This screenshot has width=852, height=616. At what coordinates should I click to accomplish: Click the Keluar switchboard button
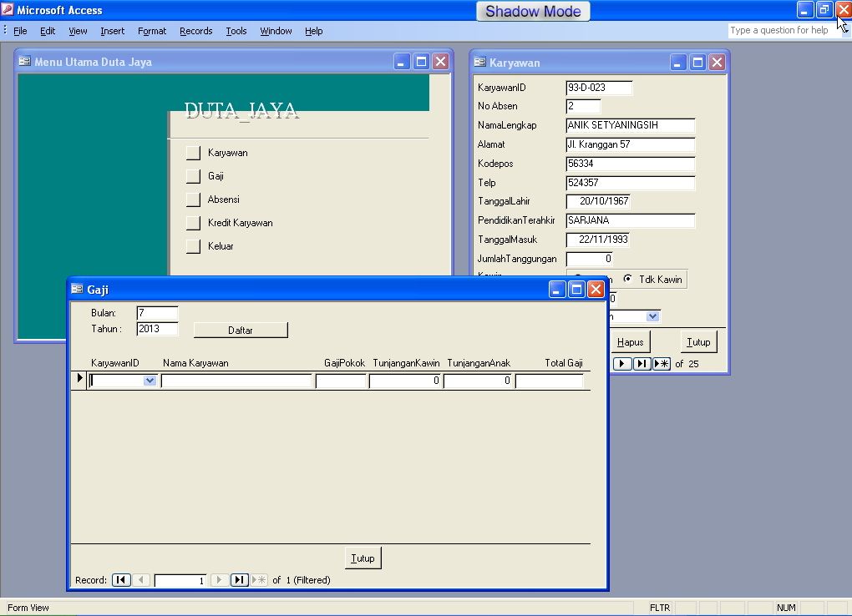[193, 246]
